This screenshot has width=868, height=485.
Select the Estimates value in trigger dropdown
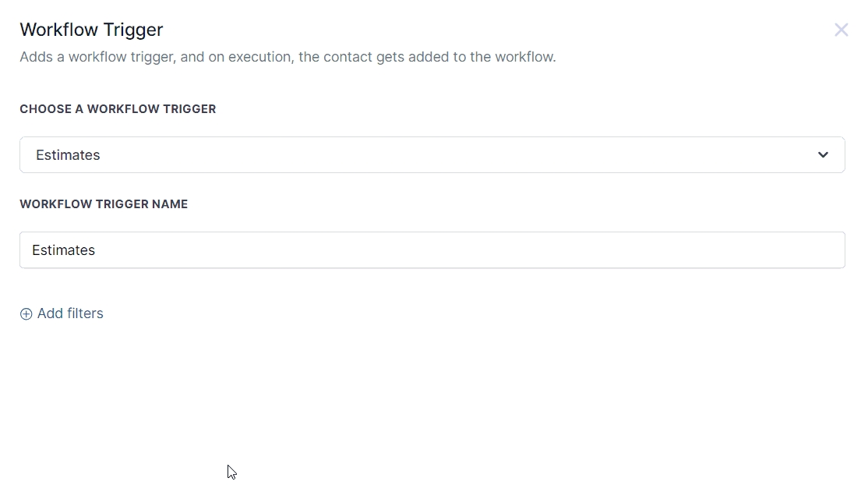68,155
